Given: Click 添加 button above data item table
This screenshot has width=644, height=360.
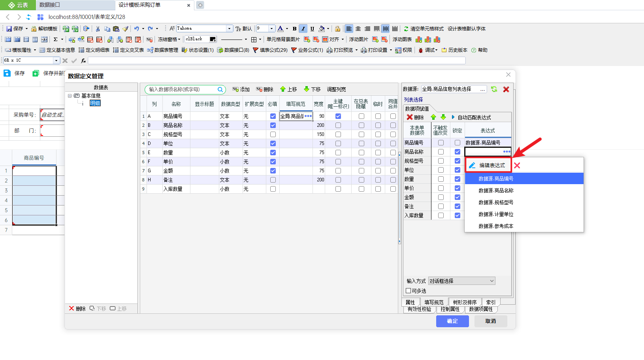Looking at the screenshot, I should coord(241,89).
